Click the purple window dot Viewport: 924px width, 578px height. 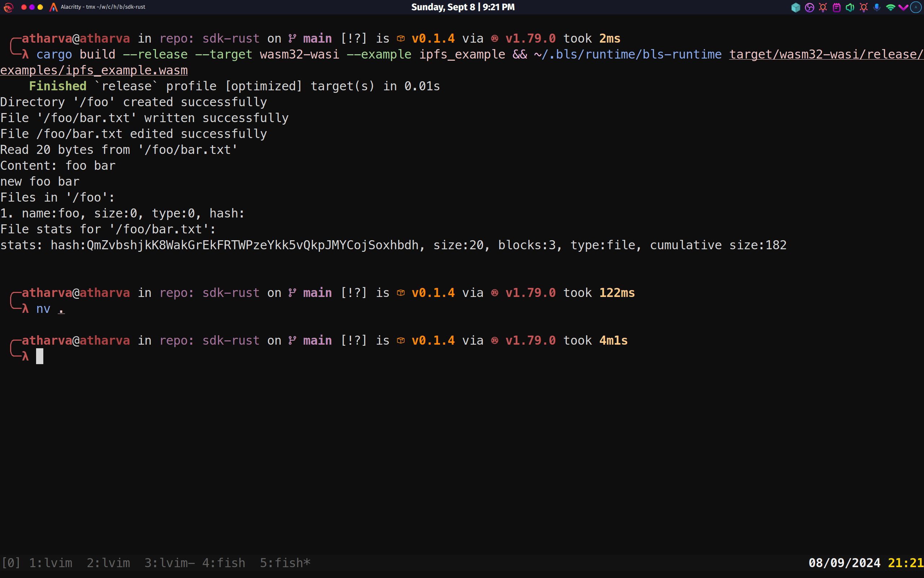(32, 7)
